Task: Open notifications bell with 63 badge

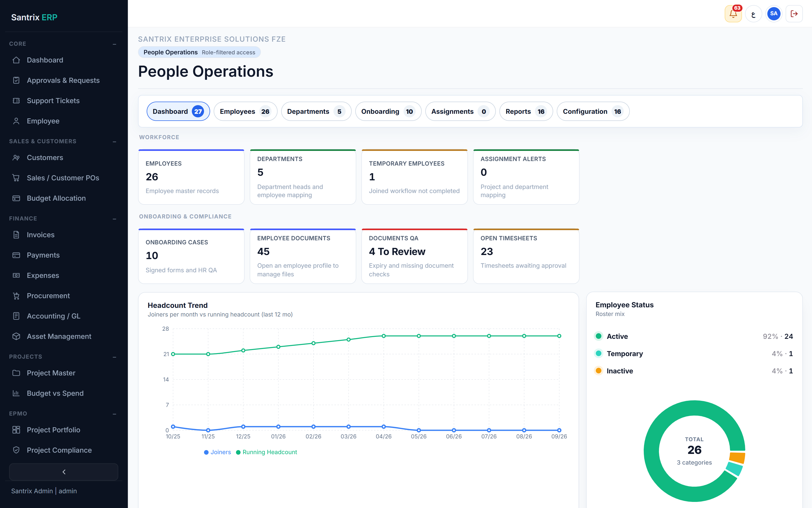Action: pos(733,14)
